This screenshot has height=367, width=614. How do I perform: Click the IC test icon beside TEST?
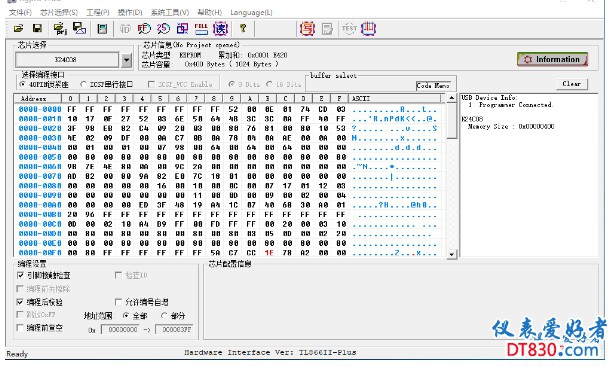368,29
